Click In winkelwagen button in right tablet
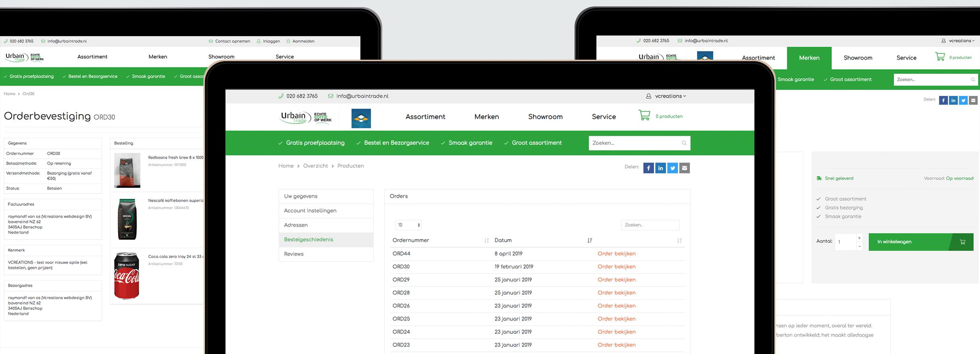 [921, 242]
